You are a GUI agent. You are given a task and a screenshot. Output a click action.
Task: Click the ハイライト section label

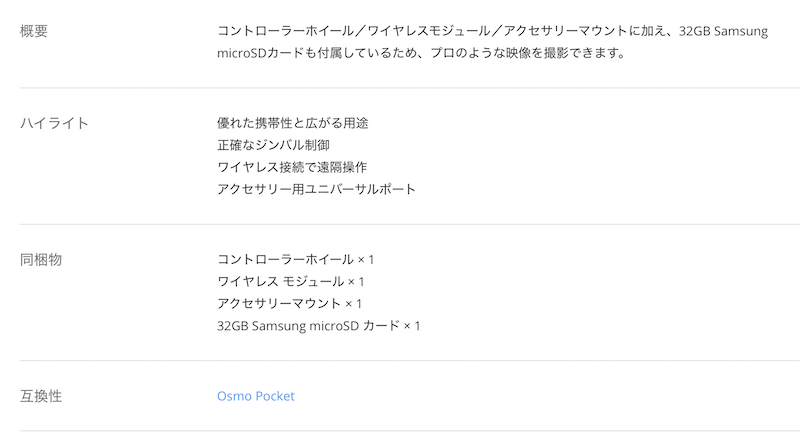click(x=54, y=123)
